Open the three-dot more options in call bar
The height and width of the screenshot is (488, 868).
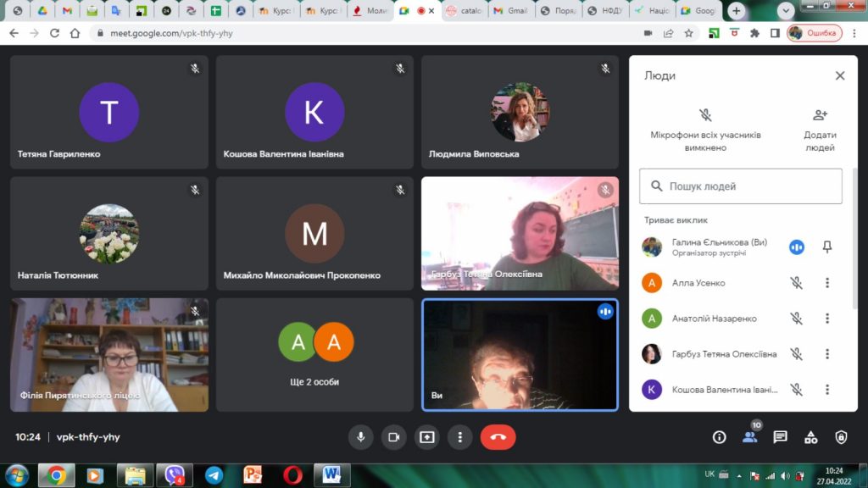click(x=459, y=437)
